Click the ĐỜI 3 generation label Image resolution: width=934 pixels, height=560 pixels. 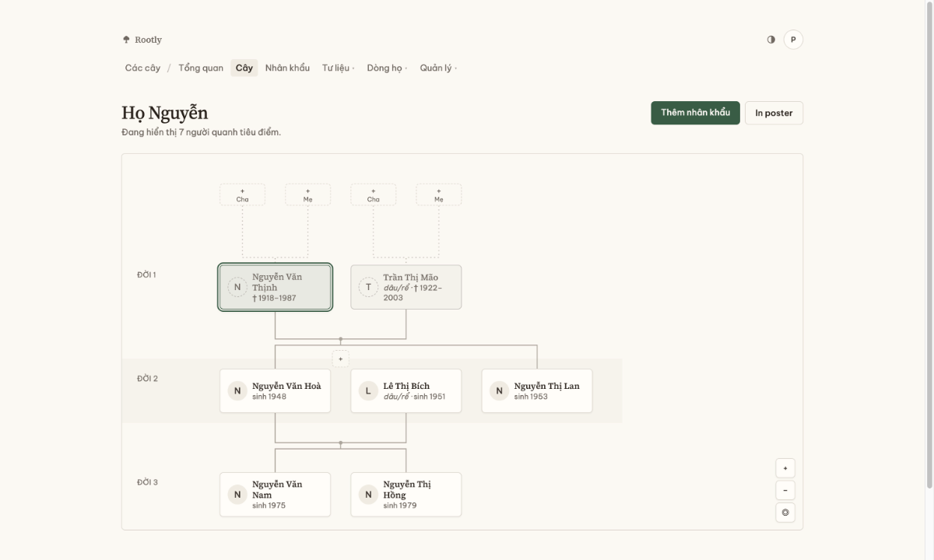(x=148, y=482)
